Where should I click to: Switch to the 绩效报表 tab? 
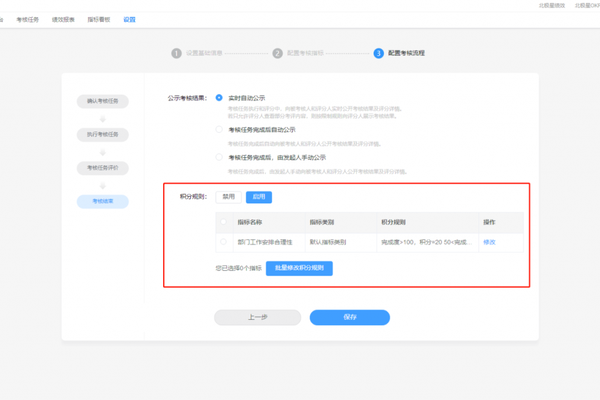(x=65, y=19)
